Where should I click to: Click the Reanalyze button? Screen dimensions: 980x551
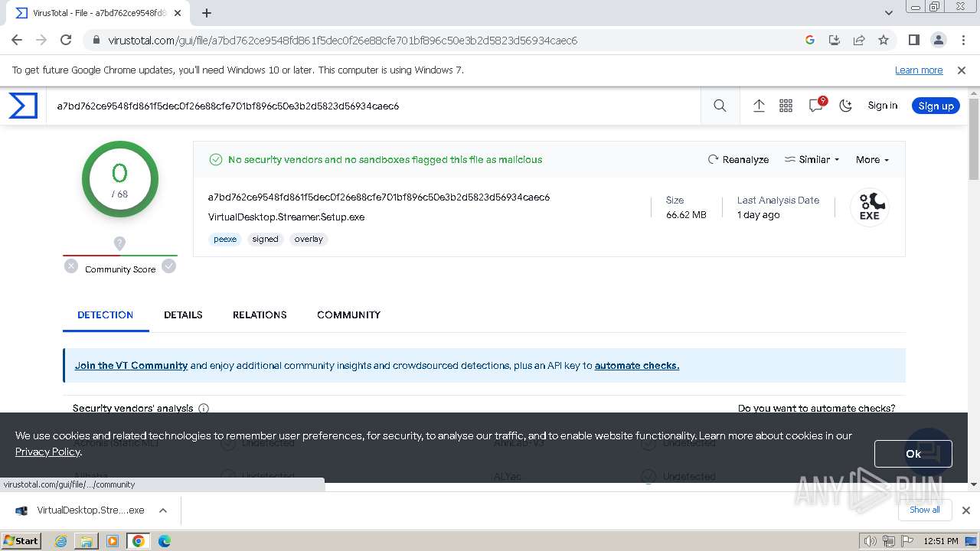pos(738,159)
